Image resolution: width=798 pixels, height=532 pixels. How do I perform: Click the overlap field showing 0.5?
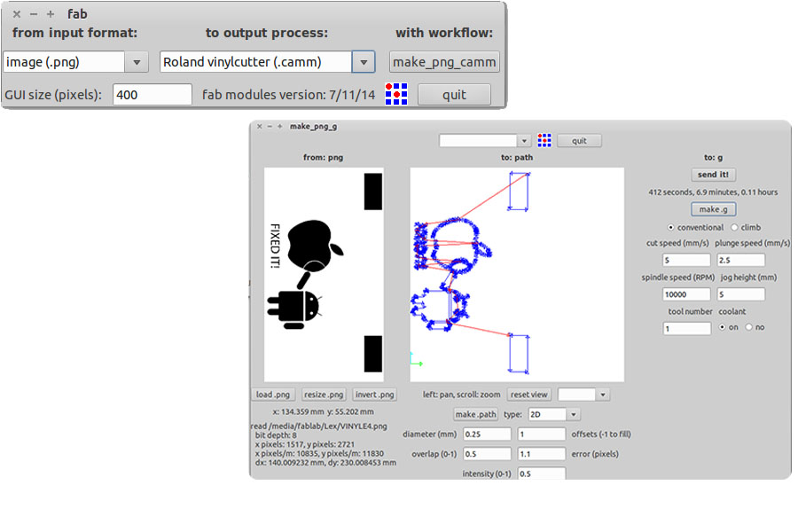point(487,454)
